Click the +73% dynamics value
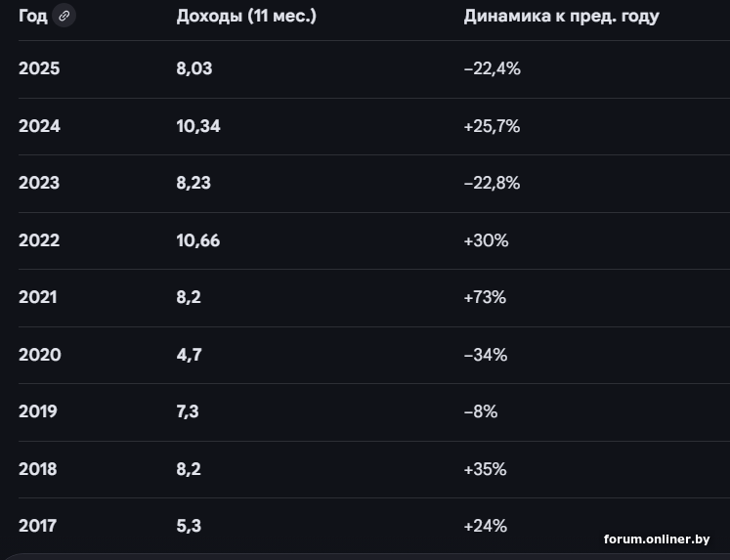This screenshot has height=560, width=730. pyautogui.click(x=485, y=297)
